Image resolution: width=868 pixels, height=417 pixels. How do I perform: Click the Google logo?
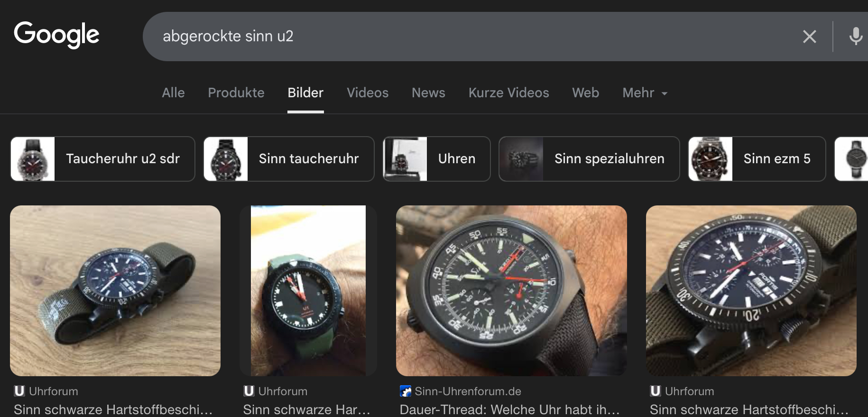pos(56,35)
